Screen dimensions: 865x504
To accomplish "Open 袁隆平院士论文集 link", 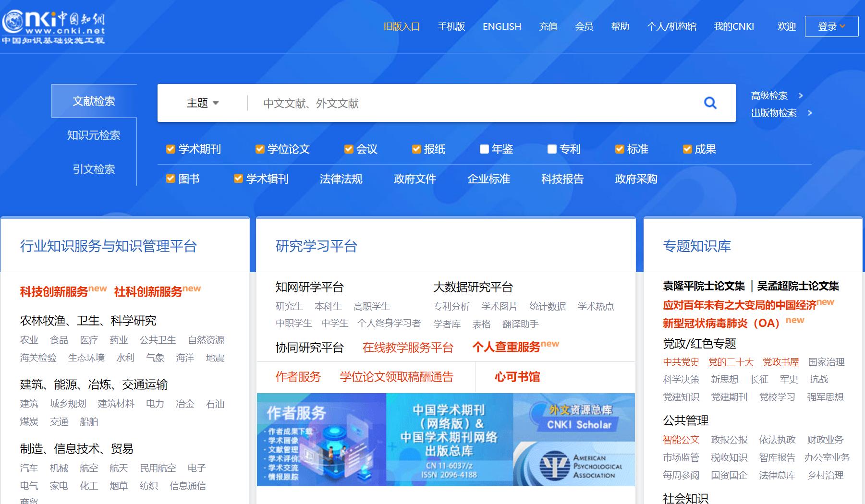I will 704,286.
